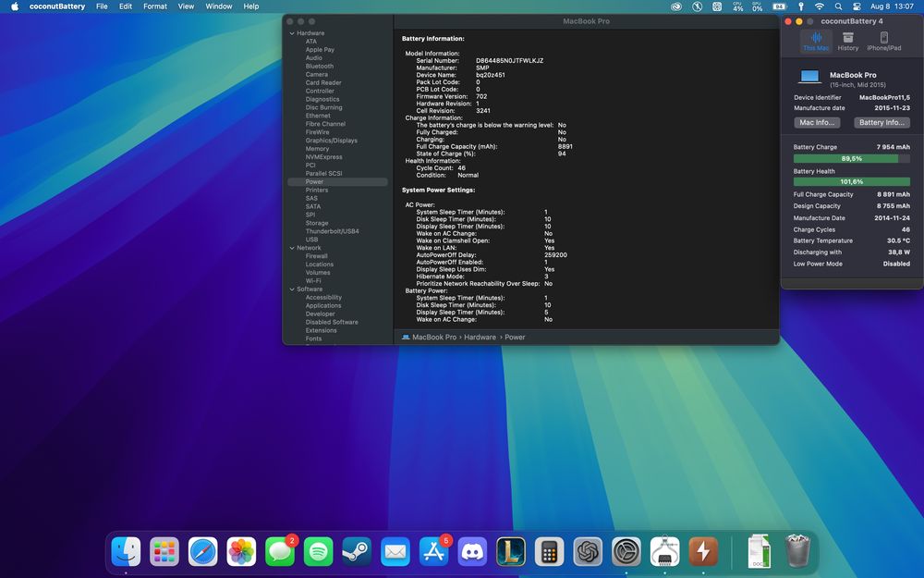
Task: Open the Format menu
Action: pos(155,6)
